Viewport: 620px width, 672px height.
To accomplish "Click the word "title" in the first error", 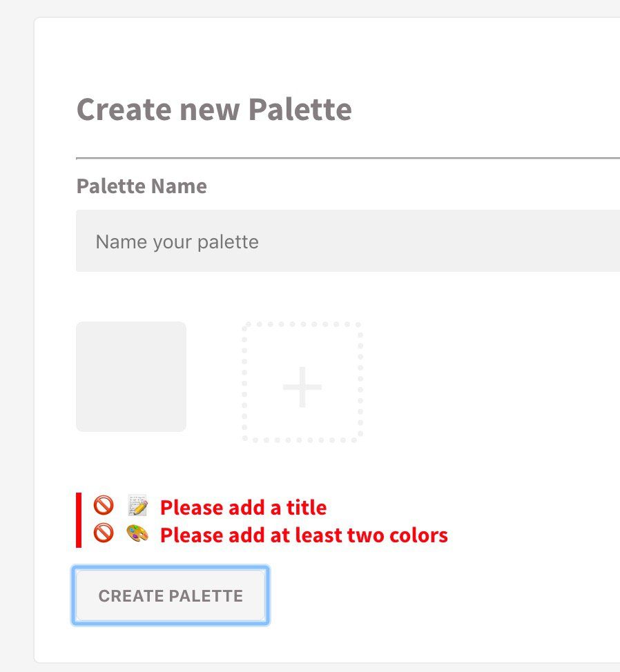I will [x=307, y=508].
